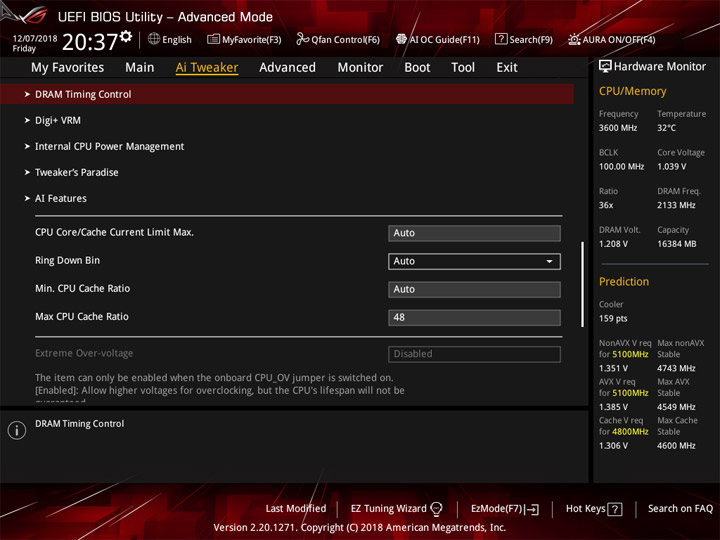Switch to My Favorites tab
The width and height of the screenshot is (720, 540).
(x=68, y=68)
